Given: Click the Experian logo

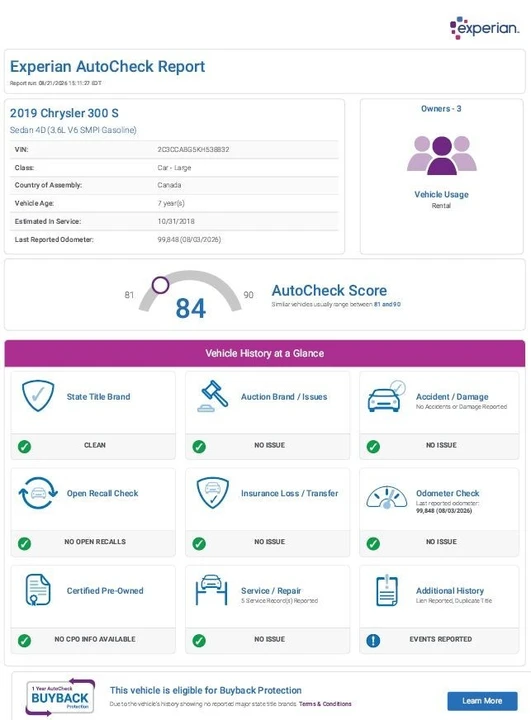Looking at the screenshot, I should tap(484, 28).
